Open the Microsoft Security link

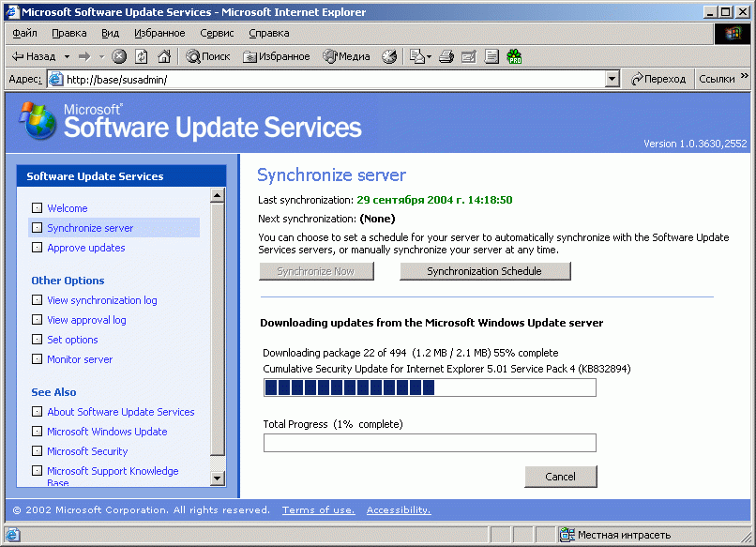87,451
